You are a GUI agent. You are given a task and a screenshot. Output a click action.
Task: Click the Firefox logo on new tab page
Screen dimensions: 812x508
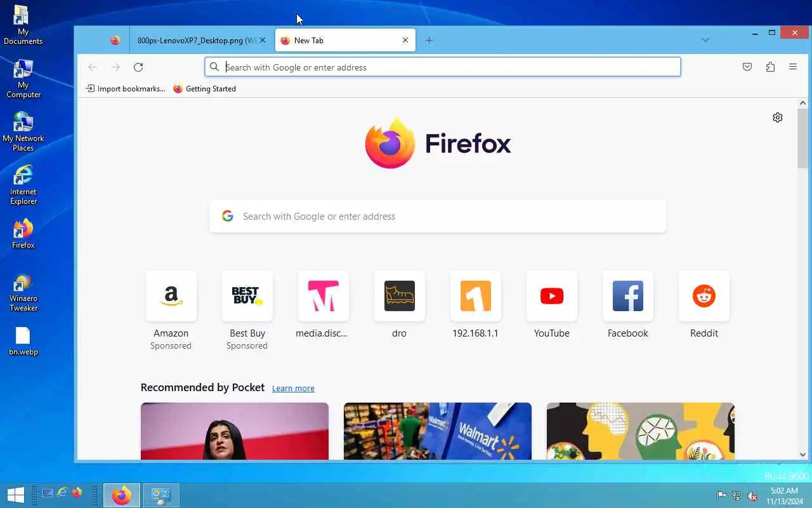438,144
